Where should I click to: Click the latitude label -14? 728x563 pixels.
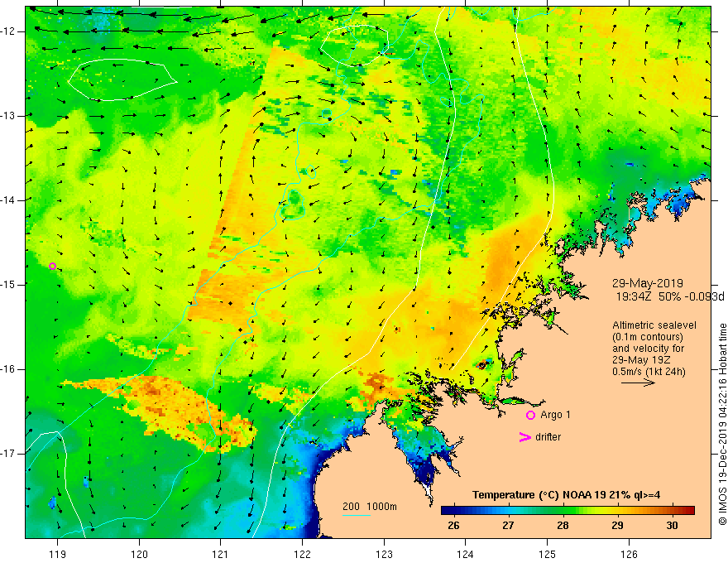pos(9,200)
